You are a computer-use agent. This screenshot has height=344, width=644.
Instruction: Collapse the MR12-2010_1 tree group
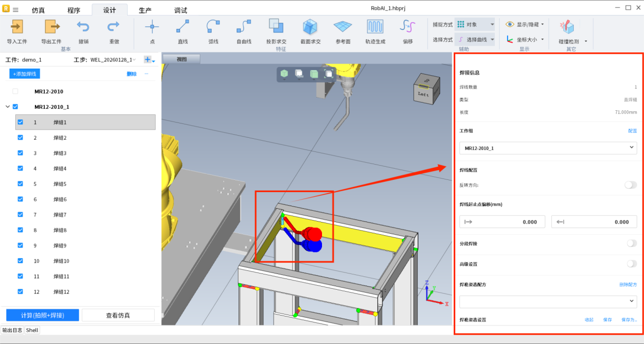7,107
